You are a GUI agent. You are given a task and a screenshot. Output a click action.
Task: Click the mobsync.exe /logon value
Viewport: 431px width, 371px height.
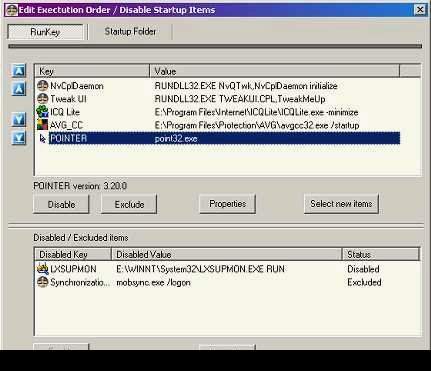(x=153, y=283)
